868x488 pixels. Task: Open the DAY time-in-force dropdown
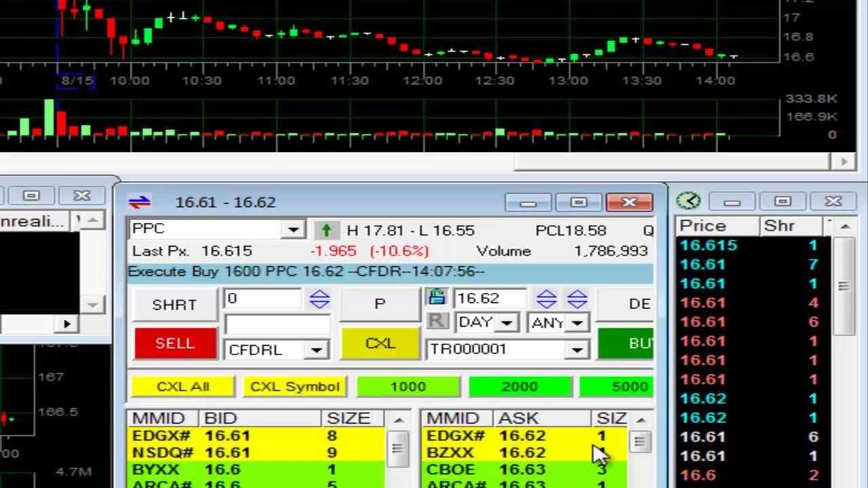point(506,323)
